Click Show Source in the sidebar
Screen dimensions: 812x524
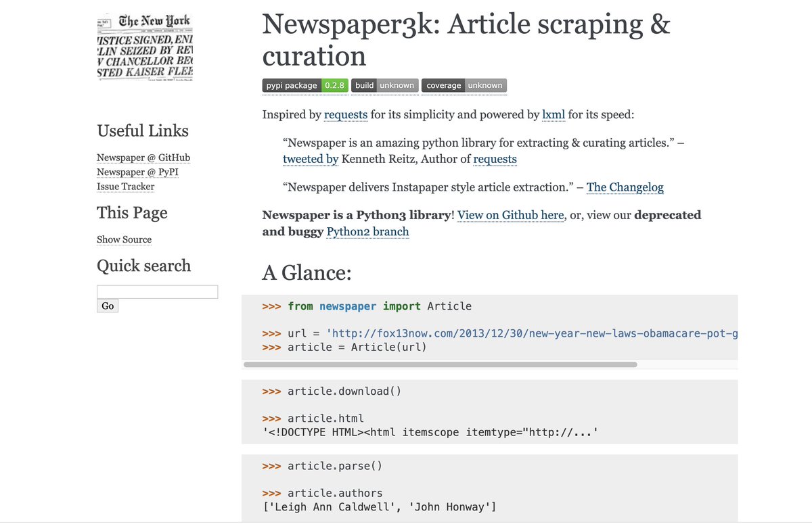click(124, 239)
